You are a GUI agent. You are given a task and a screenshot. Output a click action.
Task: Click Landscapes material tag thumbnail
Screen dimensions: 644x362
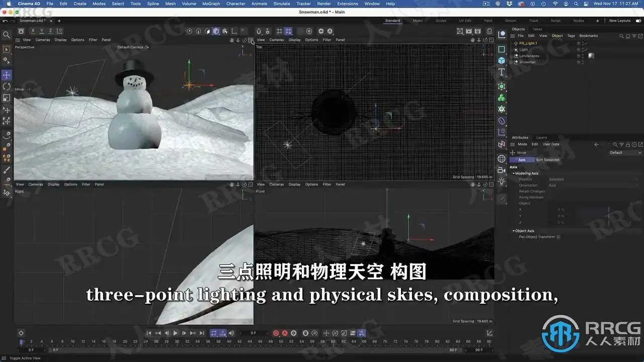click(591, 56)
